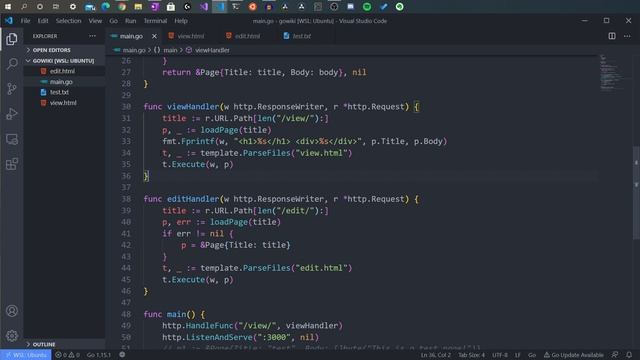This screenshot has width=640, height=360.
Task: Open Chrome from the taskbar
Action: click(x=122, y=7)
